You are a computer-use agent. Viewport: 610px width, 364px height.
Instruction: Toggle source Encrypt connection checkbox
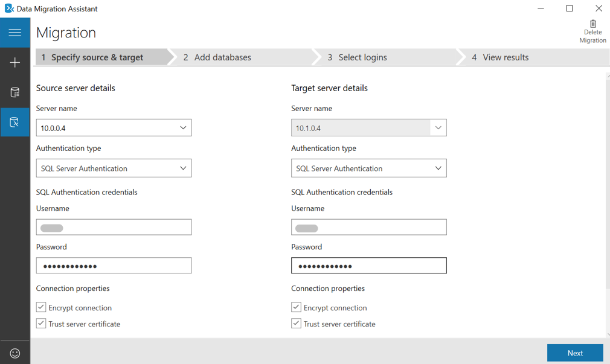coord(41,307)
